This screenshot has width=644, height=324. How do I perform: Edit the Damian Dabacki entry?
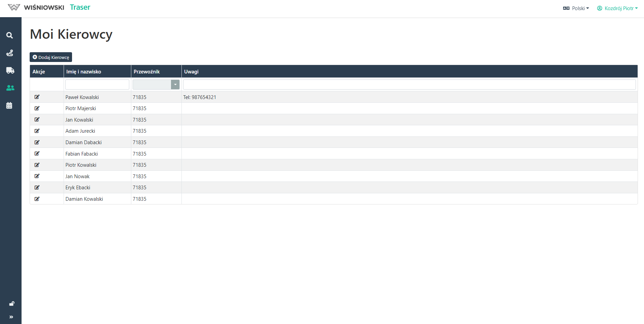pos(37,142)
